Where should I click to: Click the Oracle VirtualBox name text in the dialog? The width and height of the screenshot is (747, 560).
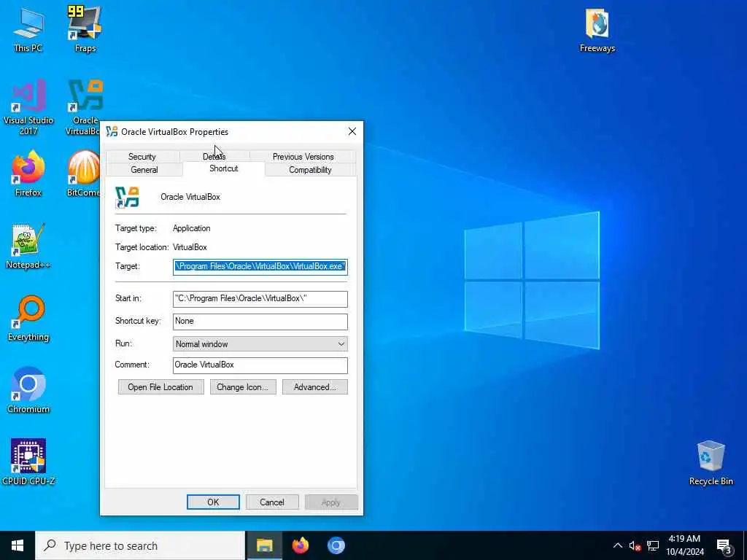(190, 197)
